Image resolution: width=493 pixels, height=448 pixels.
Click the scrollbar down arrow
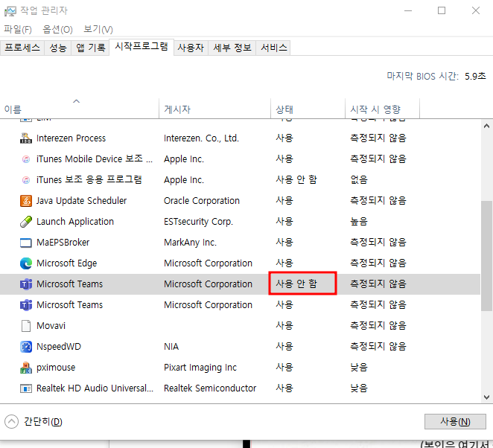486,397
